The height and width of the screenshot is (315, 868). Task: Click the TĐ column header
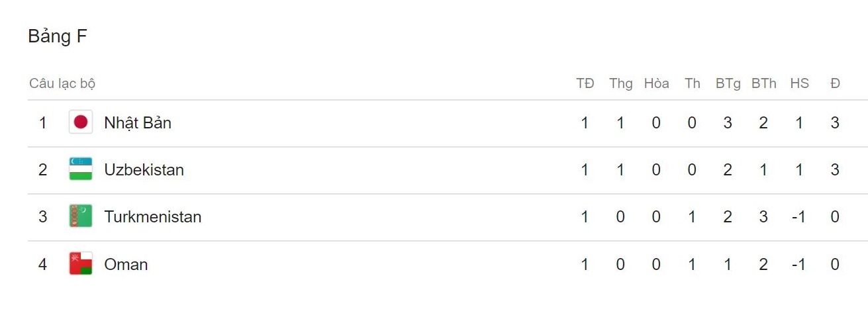585,83
